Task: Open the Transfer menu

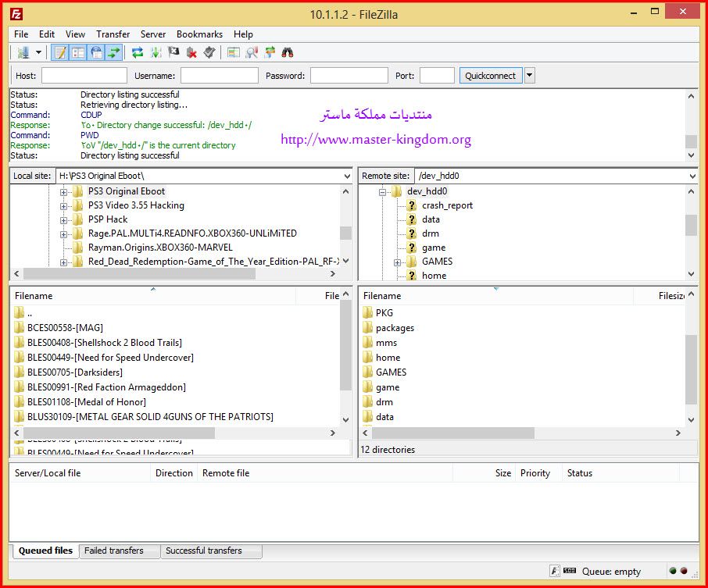Action: (113, 34)
